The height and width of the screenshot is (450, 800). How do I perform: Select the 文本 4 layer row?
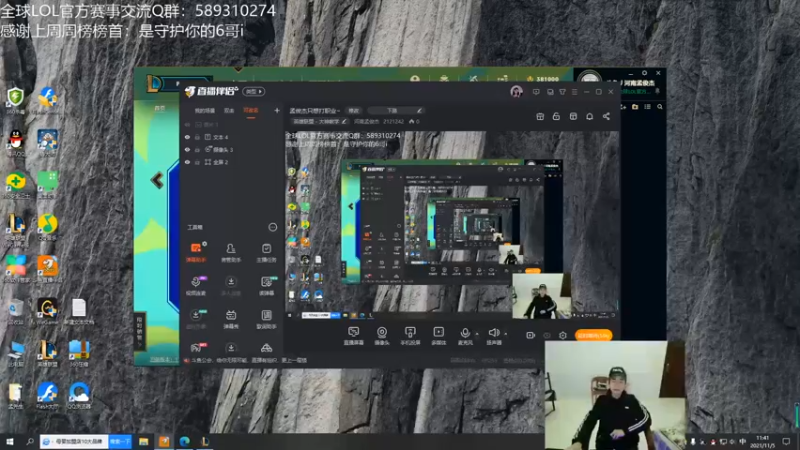232,137
